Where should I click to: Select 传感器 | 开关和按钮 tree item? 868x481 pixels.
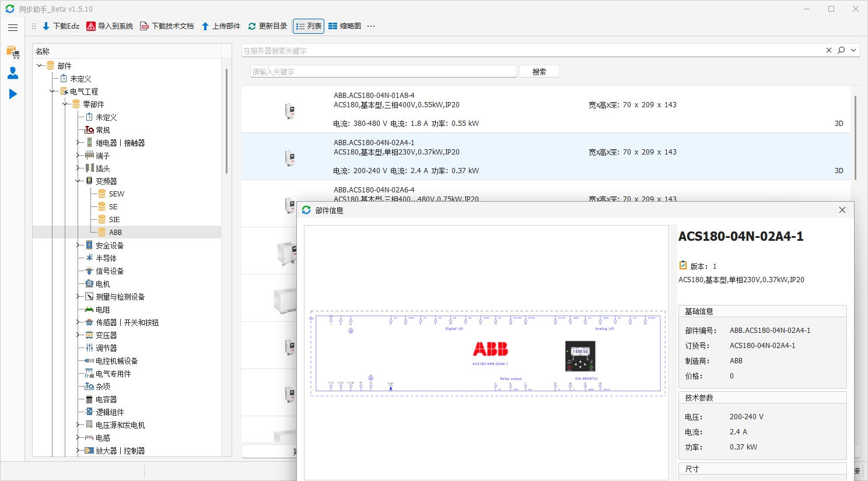(127, 322)
